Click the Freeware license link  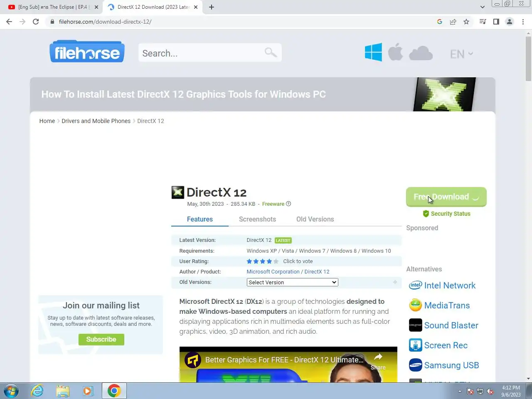click(273, 204)
